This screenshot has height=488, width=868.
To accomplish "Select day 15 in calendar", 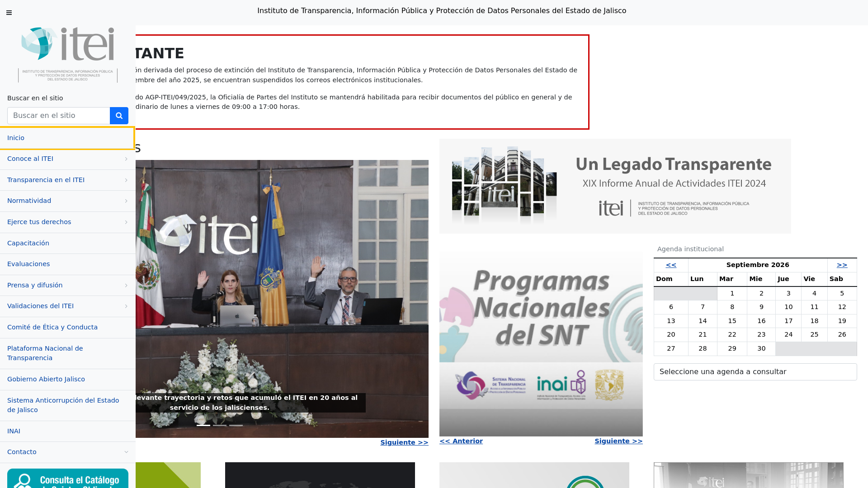I will (732, 321).
